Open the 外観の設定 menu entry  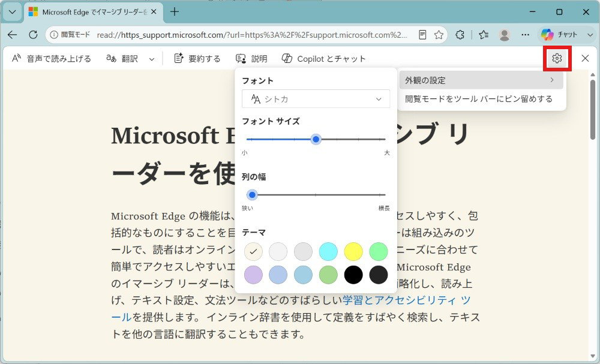[x=481, y=80]
